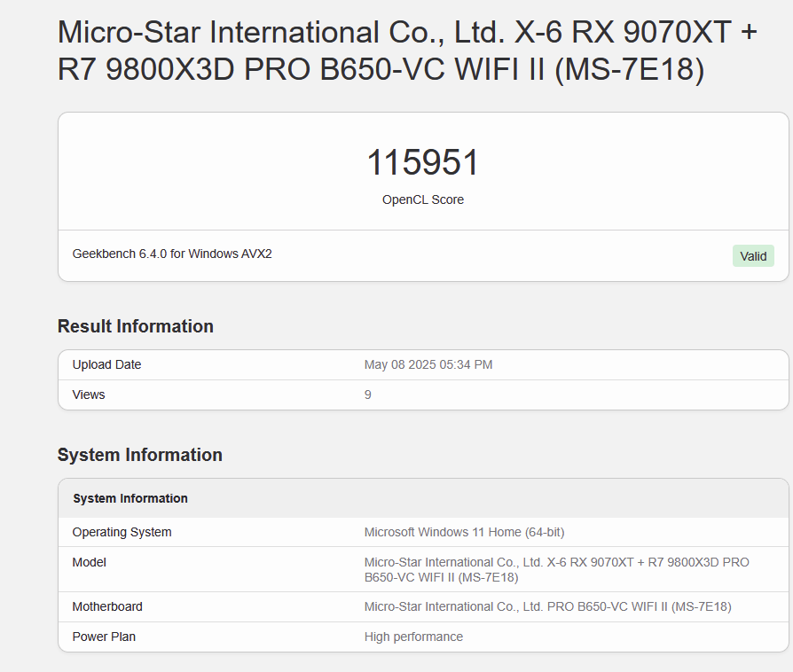
Task: Click the Result Information section heading
Action: [136, 326]
